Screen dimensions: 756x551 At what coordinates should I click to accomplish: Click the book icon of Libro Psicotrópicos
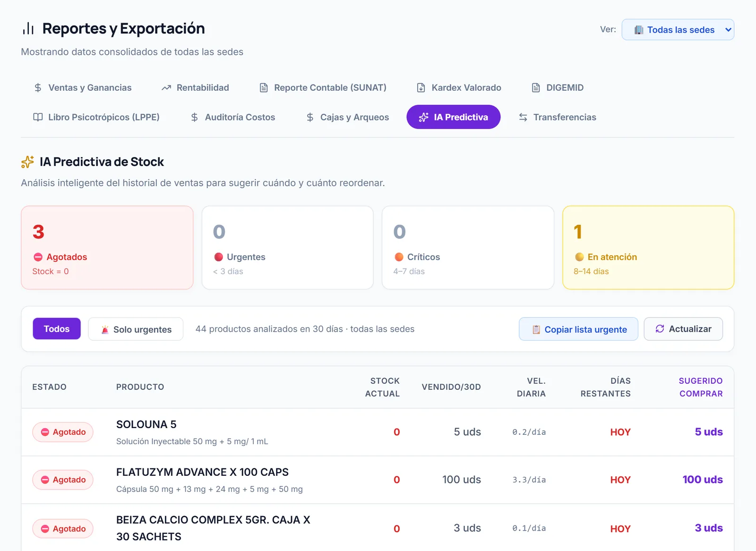[x=38, y=117]
